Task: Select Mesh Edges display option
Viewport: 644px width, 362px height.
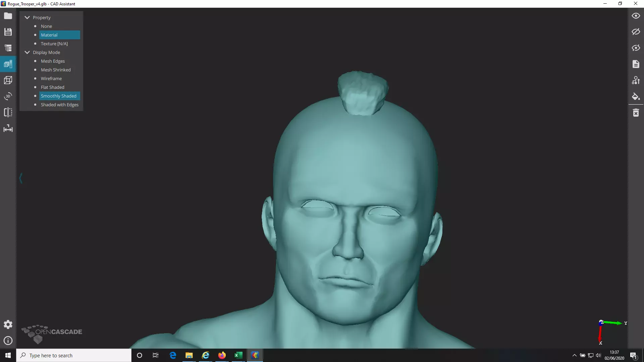Action: [53, 61]
